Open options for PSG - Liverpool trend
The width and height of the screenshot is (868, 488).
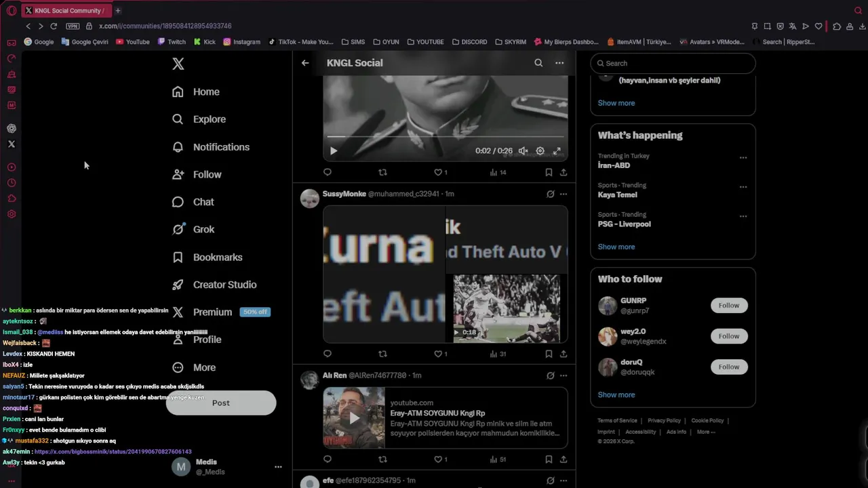(743, 217)
